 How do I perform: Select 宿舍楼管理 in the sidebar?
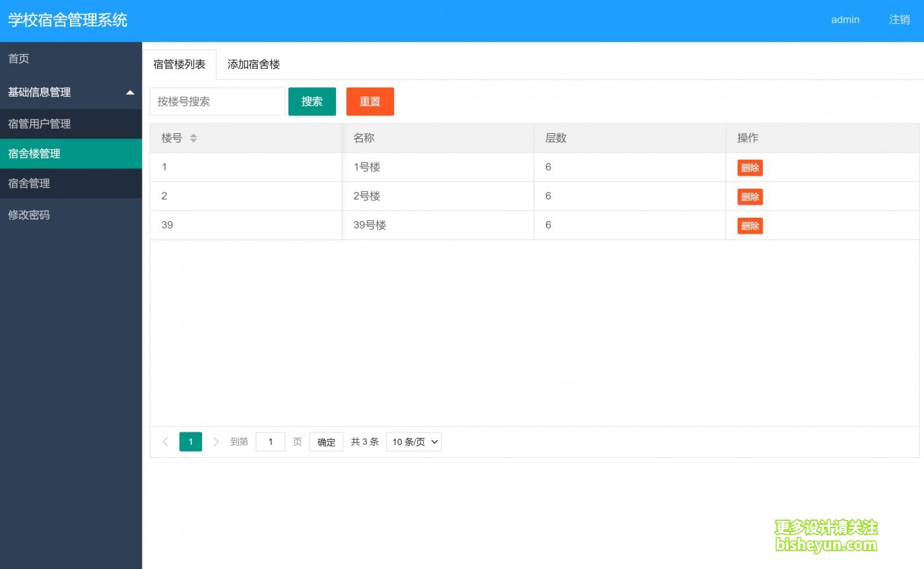click(71, 154)
